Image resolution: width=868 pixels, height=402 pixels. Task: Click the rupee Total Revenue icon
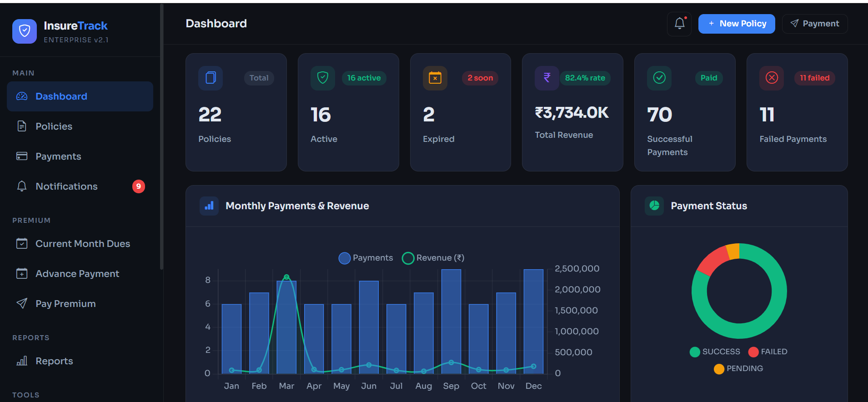coord(547,78)
